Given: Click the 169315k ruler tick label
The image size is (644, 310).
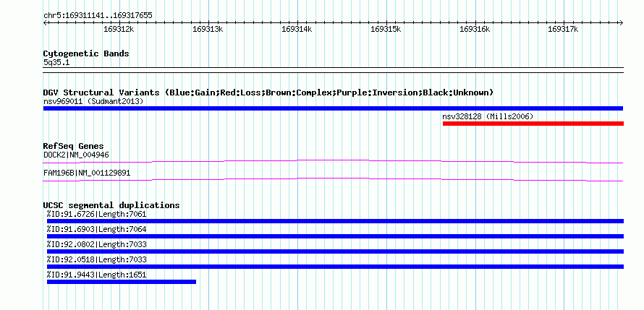Looking at the screenshot, I should [x=386, y=29].
